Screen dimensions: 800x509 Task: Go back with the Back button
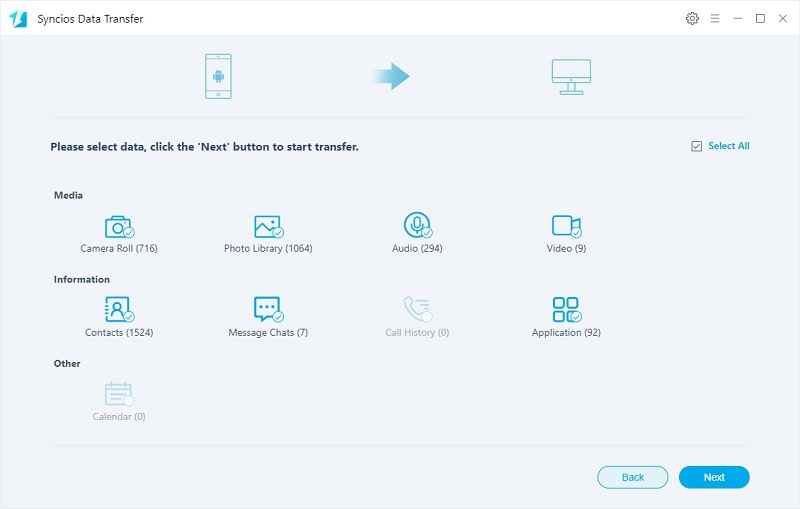point(633,477)
